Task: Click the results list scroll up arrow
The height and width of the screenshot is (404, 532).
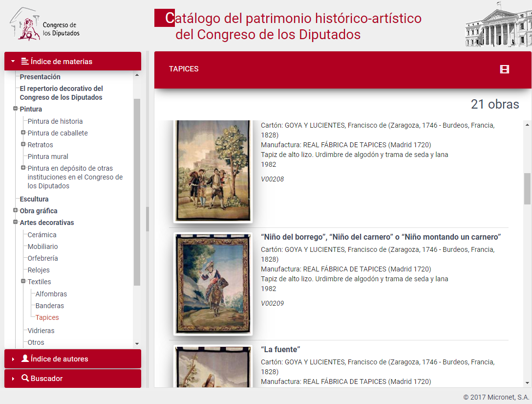Action: [527, 125]
